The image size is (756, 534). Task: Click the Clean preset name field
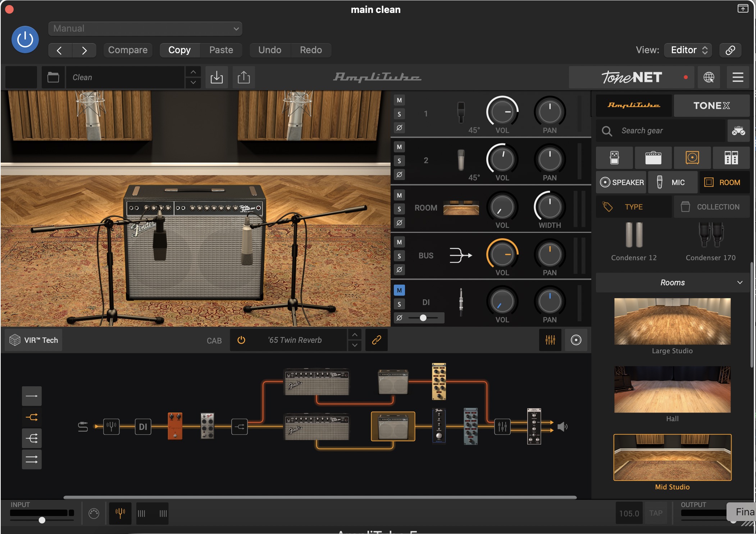pyautogui.click(x=125, y=77)
